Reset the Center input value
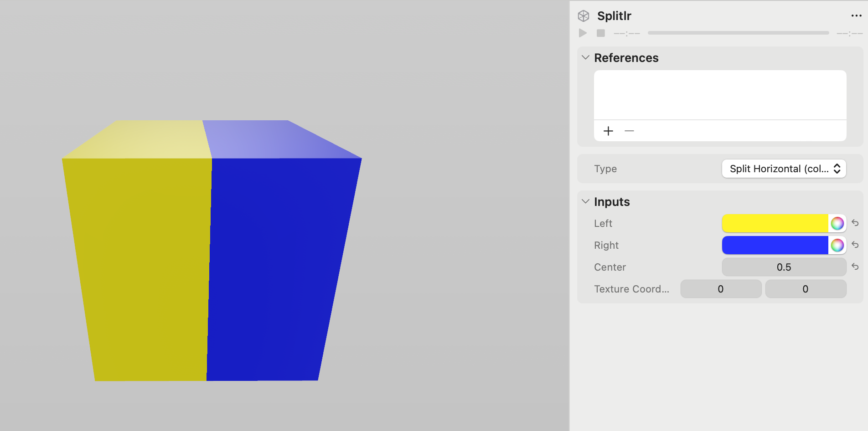Screen dimensions: 868x431 (x=856, y=267)
